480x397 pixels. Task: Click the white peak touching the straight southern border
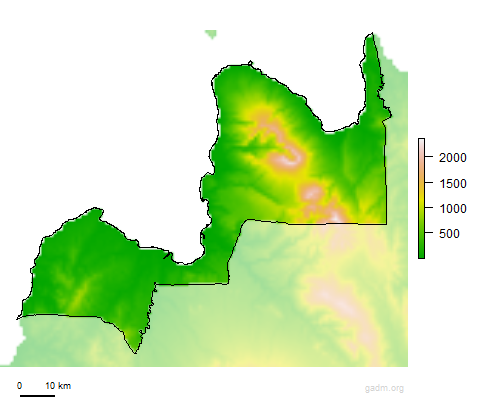(x=336, y=218)
